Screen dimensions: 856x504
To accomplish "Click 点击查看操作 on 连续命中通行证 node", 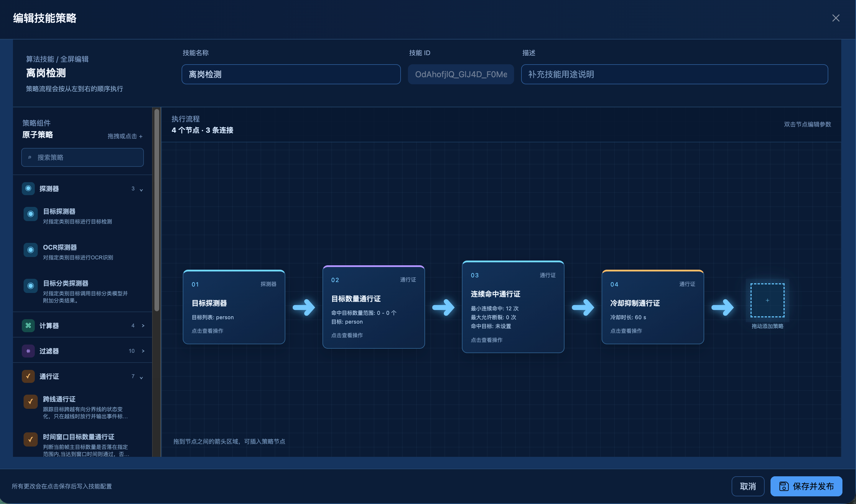I will [x=486, y=340].
